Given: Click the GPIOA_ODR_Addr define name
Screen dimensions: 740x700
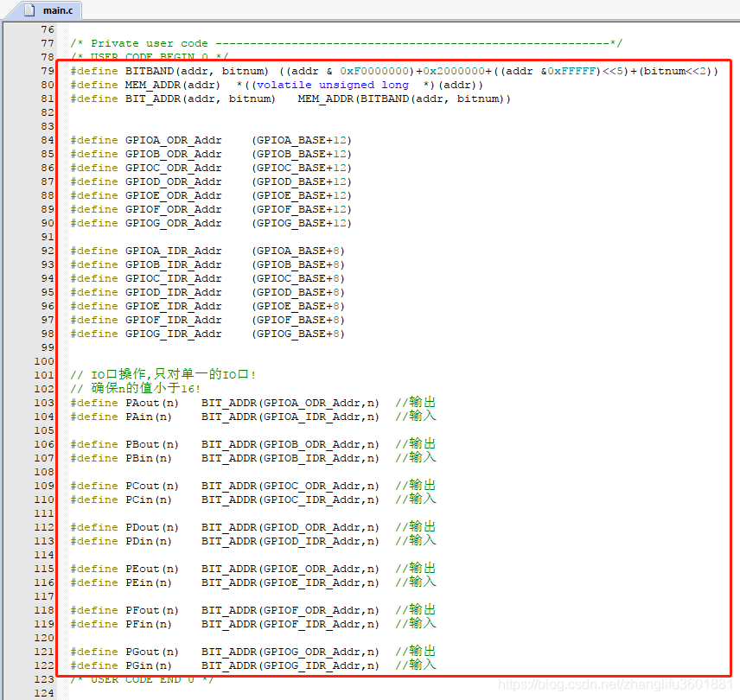Looking at the screenshot, I should (x=173, y=140).
